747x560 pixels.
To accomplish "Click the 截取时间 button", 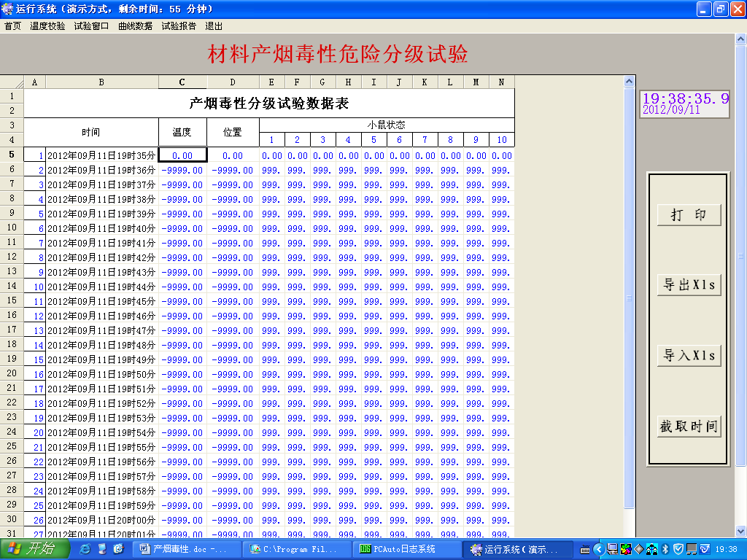I will 689,427.
